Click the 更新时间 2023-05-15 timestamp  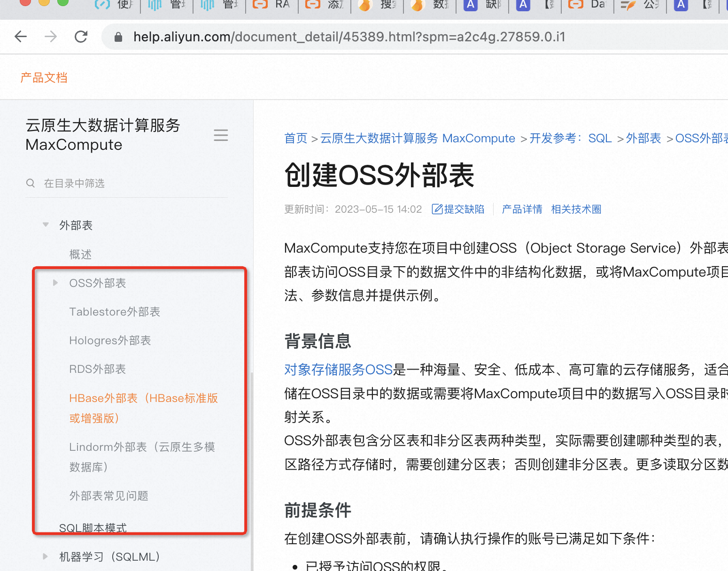(353, 209)
